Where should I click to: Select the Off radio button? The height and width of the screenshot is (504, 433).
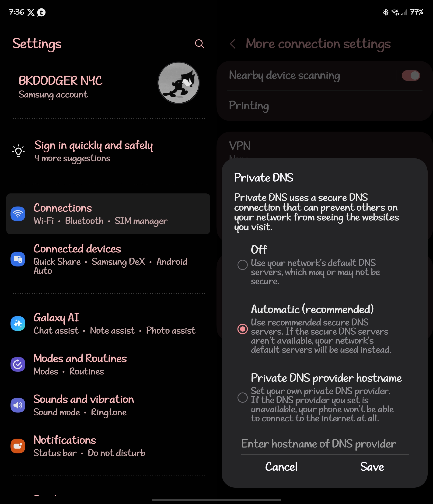[243, 265]
